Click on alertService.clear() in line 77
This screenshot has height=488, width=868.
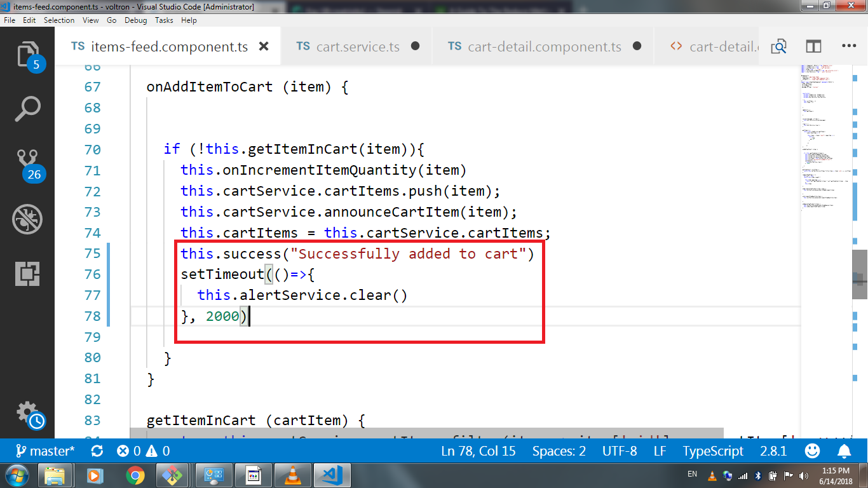pyautogui.click(x=323, y=295)
